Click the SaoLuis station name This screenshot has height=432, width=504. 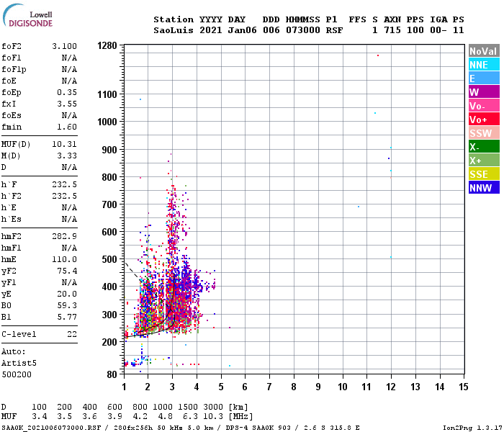coord(174,30)
